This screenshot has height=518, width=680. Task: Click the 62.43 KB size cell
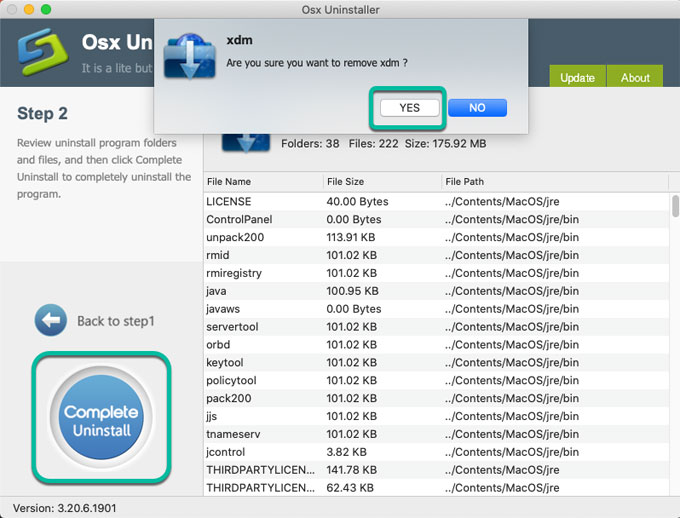tap(350, 488)
